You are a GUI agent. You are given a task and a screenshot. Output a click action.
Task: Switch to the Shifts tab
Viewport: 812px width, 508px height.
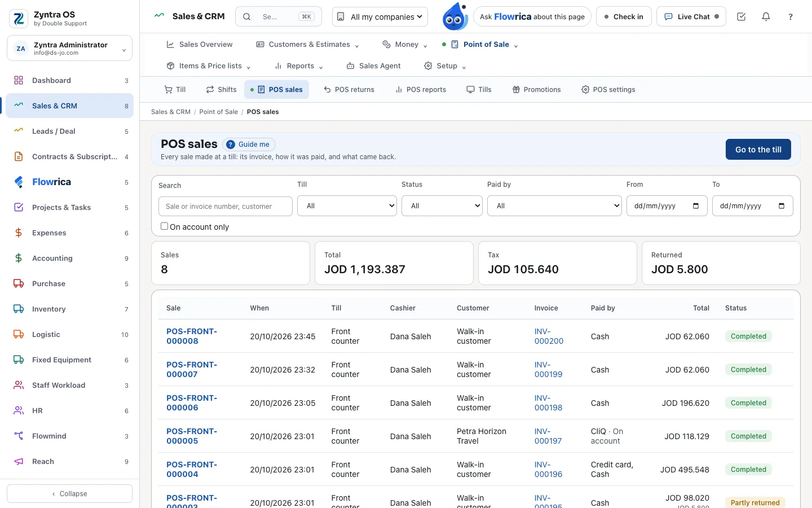click(221, 90)
